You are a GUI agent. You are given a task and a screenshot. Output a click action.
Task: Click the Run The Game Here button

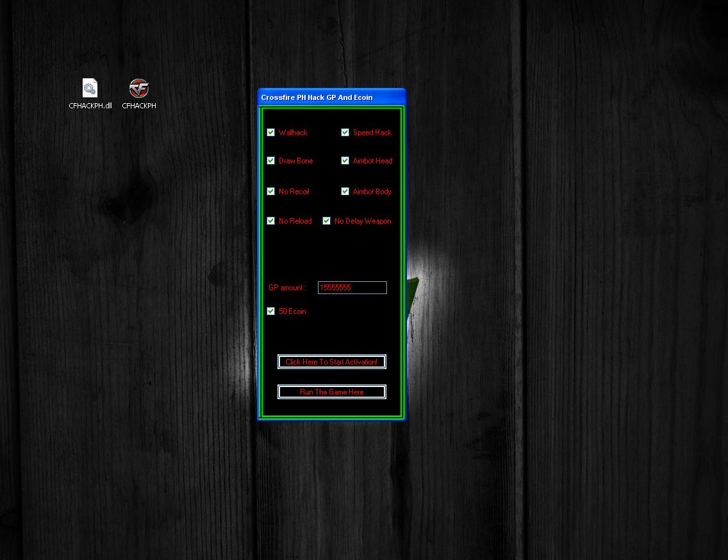pos(331,392)
